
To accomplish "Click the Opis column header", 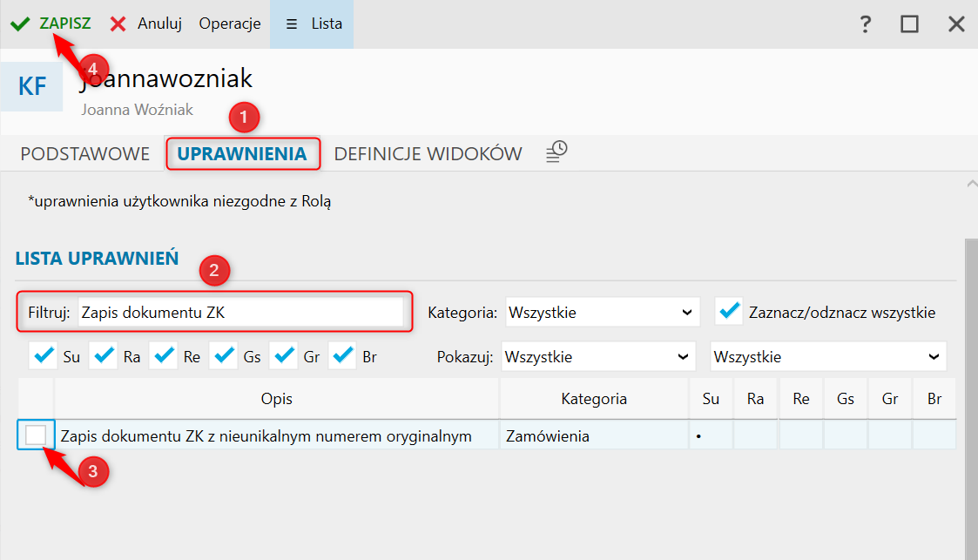I will (276, 399).
